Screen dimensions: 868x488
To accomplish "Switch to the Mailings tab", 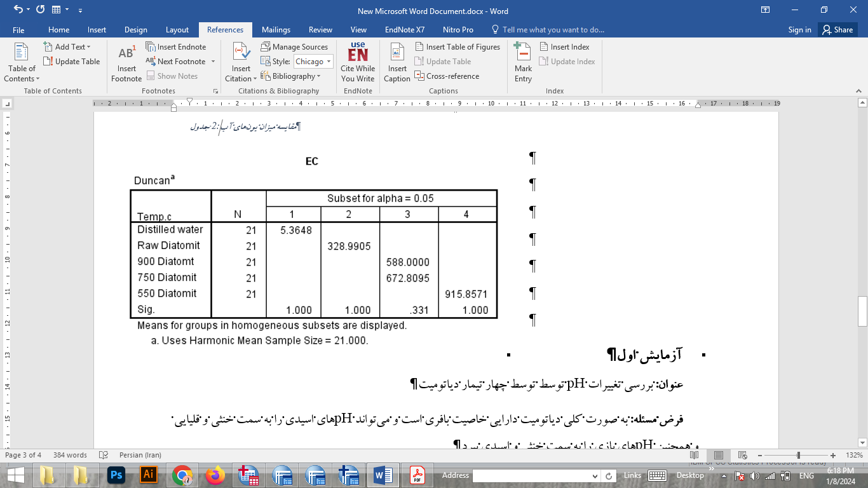I will (x=276, y=30).
